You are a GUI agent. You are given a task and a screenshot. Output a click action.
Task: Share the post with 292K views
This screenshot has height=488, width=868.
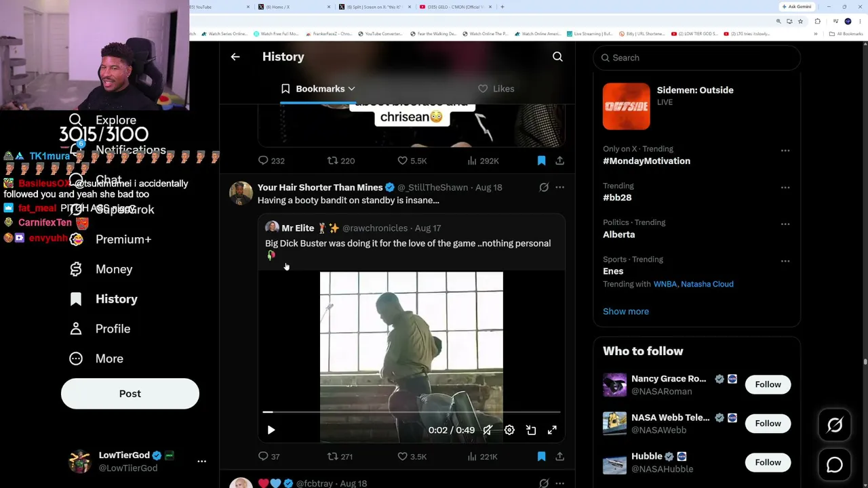[x=559, y=161]
